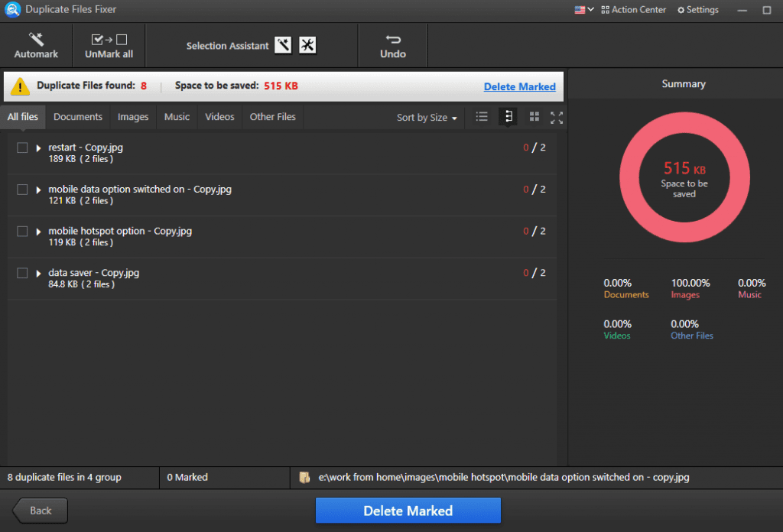Toggle fullscreen expand view icon
This screenshot has width=783, height=532.
pos(557,117)
